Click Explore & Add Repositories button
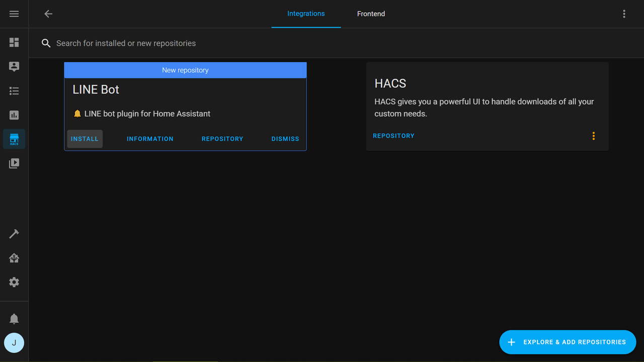Image resolution: width=644 pixels, height=362 pixels. 568,342
